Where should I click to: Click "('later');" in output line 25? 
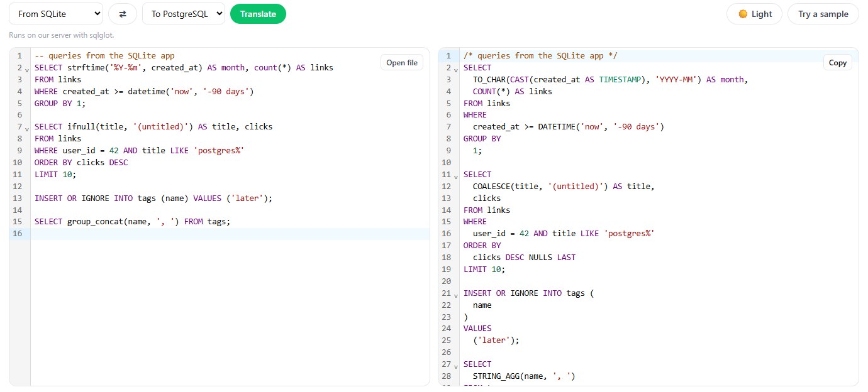pyautogui.click(x=496, y=340)
